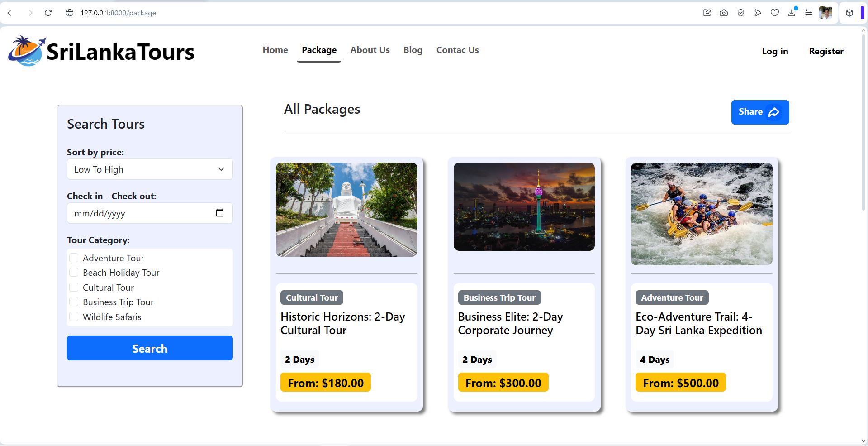Screen dimensions: 868x446
Task: Open the browser easy setup menu icon
Action: point(809,13)
